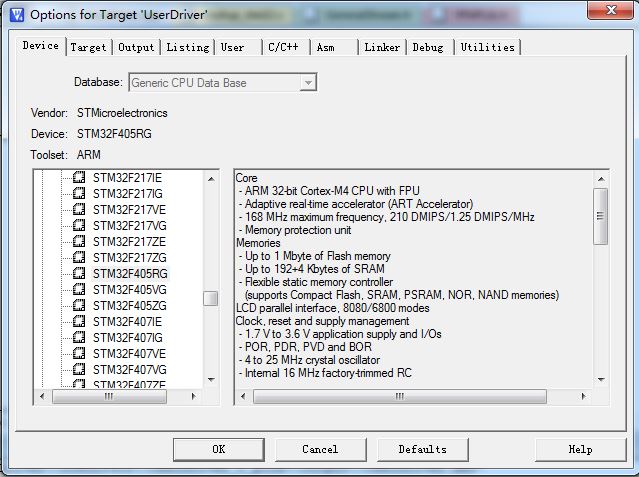
Task: Click description pane scroll up arrow
Action: tap(601, 179)
